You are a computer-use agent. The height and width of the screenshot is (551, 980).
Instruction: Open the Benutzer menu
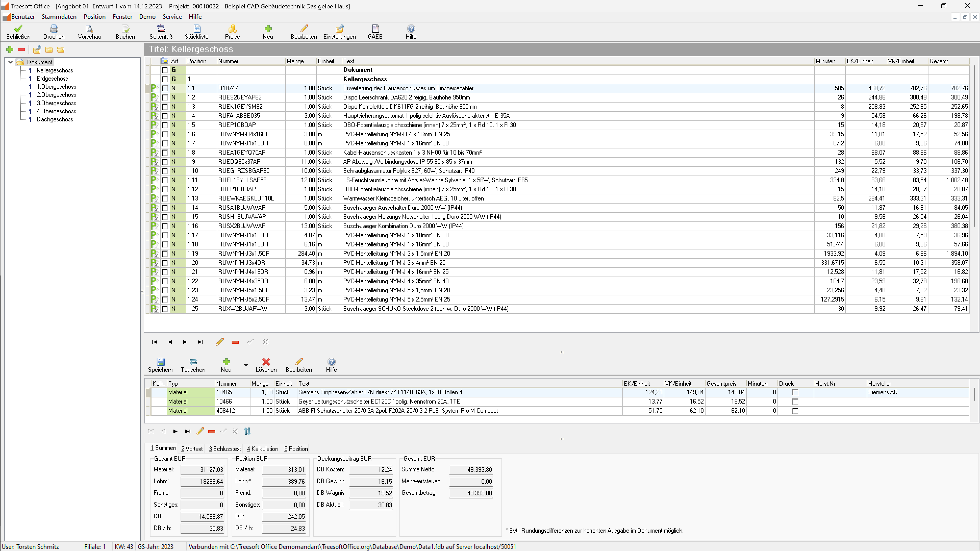click(23, 17)
